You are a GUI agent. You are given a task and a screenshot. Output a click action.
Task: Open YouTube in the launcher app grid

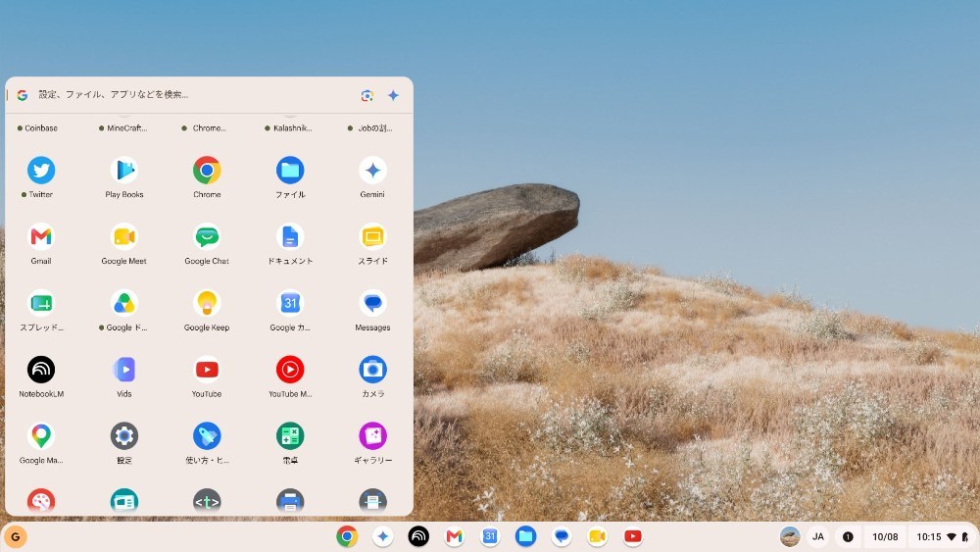pyautogui.click(x=207, y=370)
